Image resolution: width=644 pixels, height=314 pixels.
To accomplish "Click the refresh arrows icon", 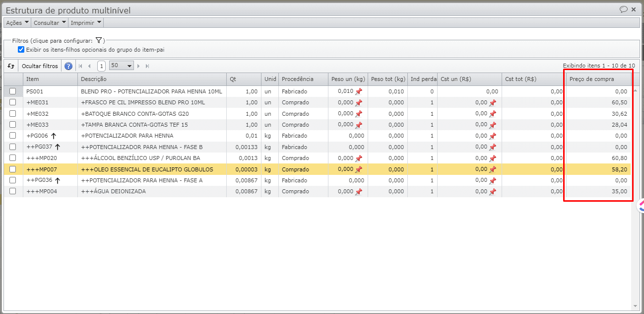I will pos(11,66).
